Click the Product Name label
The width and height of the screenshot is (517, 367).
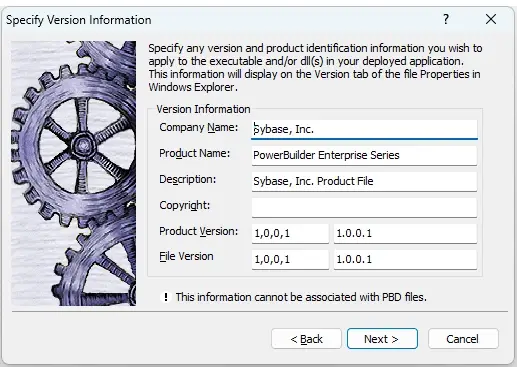click(x=195, y=153)
